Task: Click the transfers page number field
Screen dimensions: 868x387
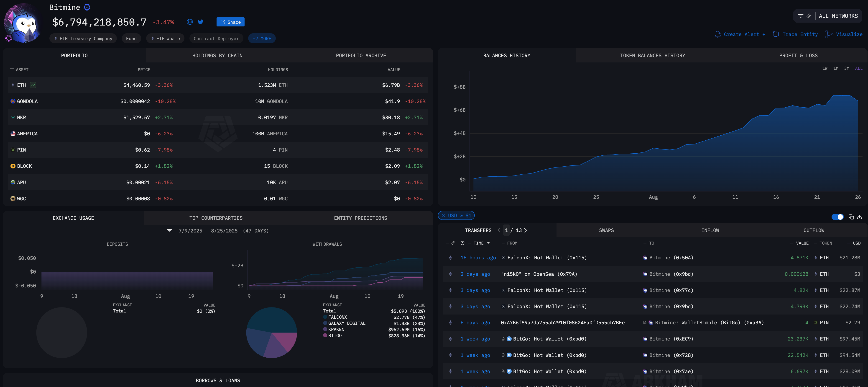Action: click(506, 230)
